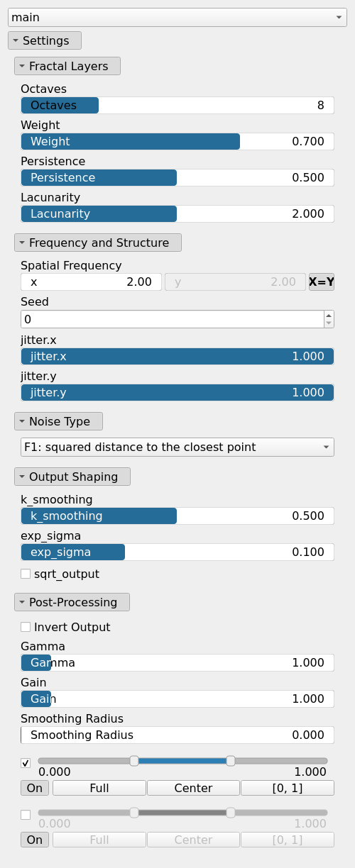The image size is (355, 868).
Task: Collapse the Fractal Layers group
Action: click(x=67, y=66)
